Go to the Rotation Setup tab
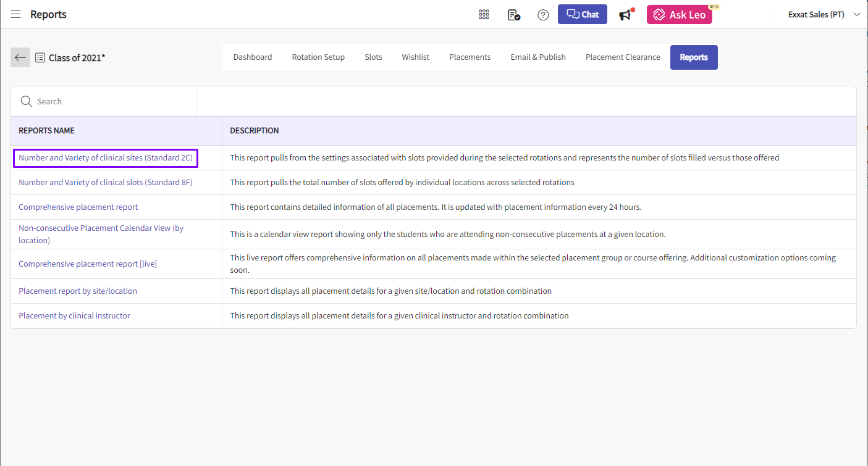This screenshot has height=466, width=868. tap(318, 57)
